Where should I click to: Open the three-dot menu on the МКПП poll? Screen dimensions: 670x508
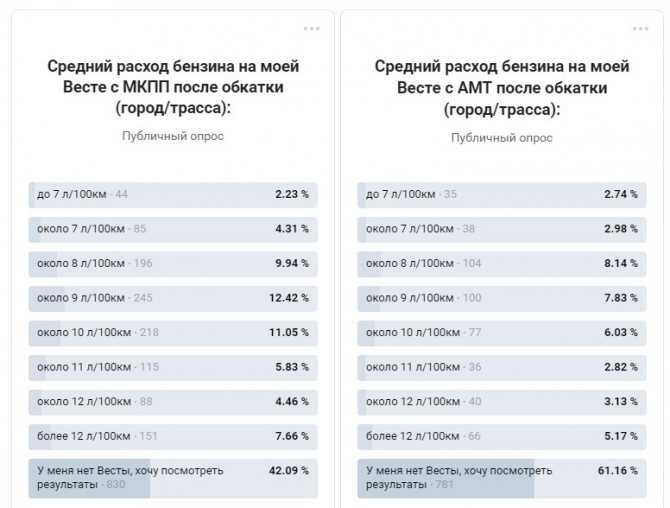311,29
